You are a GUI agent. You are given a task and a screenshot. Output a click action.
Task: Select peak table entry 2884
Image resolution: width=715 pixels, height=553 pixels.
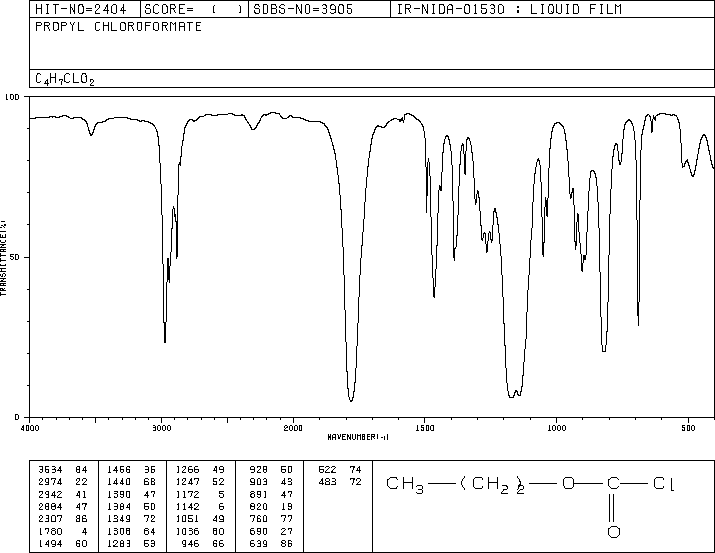63,506
